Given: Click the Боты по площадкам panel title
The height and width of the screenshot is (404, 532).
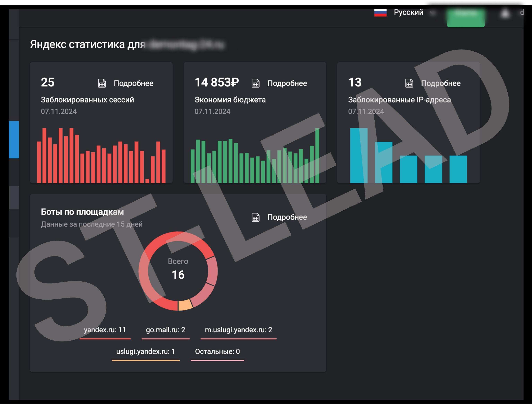Looking at the screenshot, I should (x=82, y=212).
